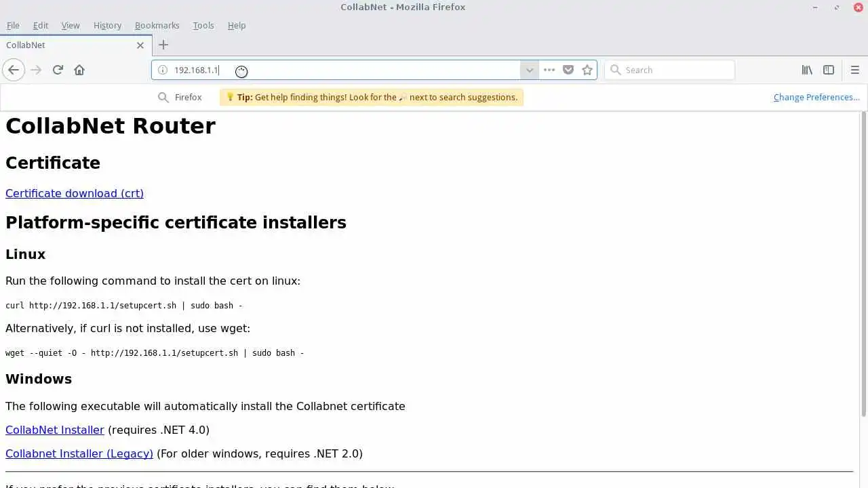868x488 pixels.
Task: Click the CollabNet Router heading
Action: pos(111,126)
